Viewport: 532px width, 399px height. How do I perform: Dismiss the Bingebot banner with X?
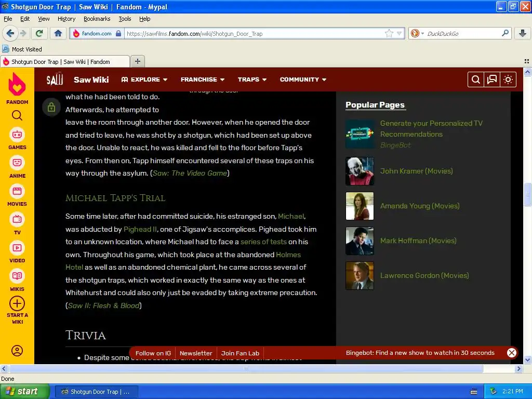[512, 353]
